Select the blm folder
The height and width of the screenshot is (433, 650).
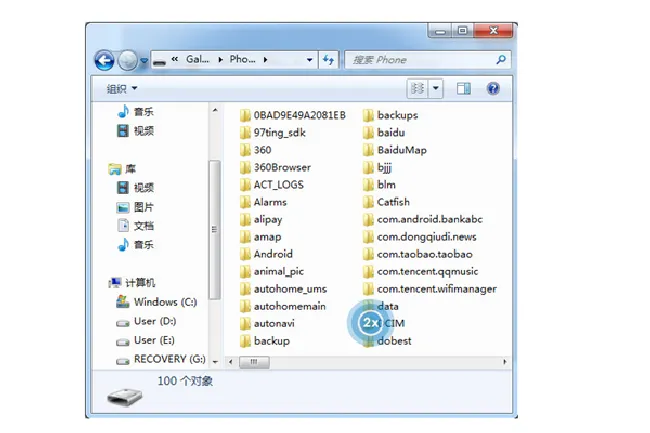[379, 185]
